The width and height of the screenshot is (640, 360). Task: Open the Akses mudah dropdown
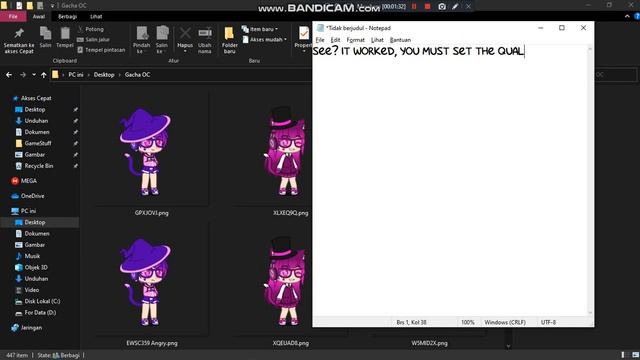tap(264, 40)
